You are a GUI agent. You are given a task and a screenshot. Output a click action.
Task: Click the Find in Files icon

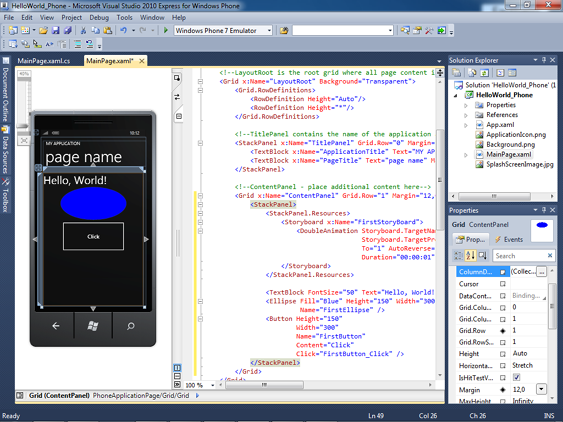pyautogui.click(x=284, y=31)
